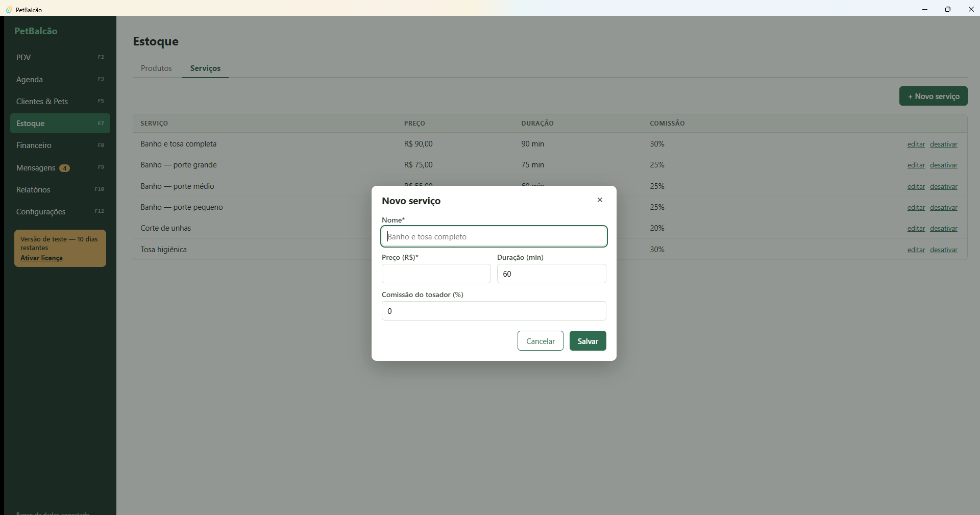The image size is (980, 515).
Task: Select the Serviços tab
Action: coord(205,68)
